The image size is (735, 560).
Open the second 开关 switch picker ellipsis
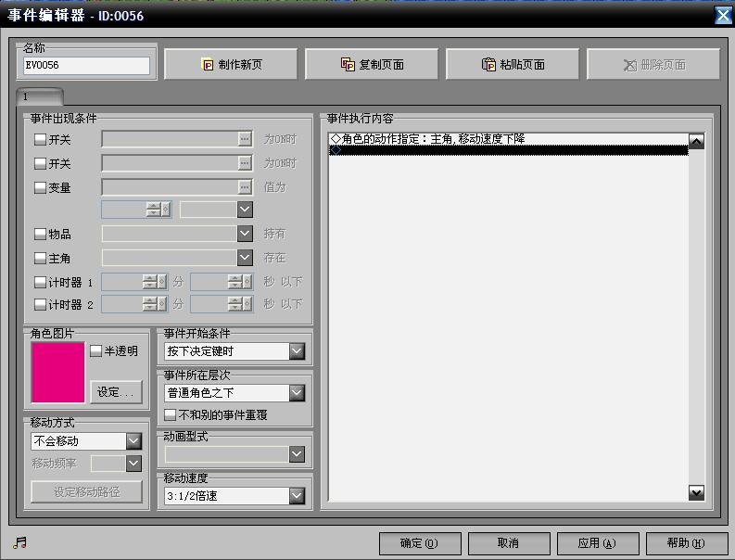245,163
